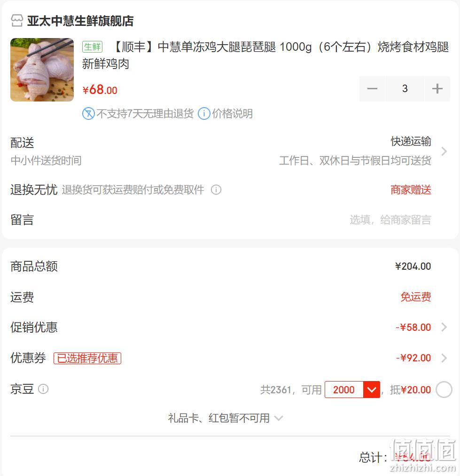This screenshot has width=460, height=476.
Task: Open 促销优惠 details chevron
Action: coord(444,327)
